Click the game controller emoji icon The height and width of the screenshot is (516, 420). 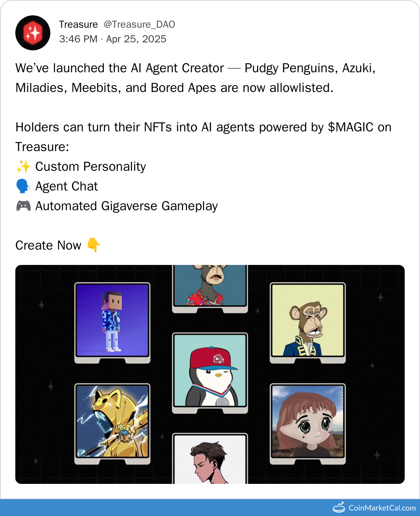pos(23,206)
